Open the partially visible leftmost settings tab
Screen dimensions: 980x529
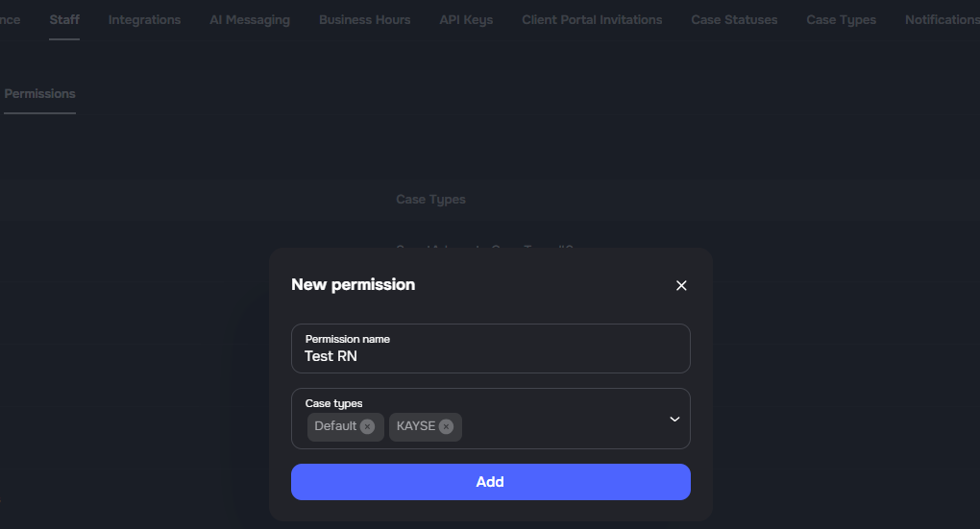tap(10, 20)
